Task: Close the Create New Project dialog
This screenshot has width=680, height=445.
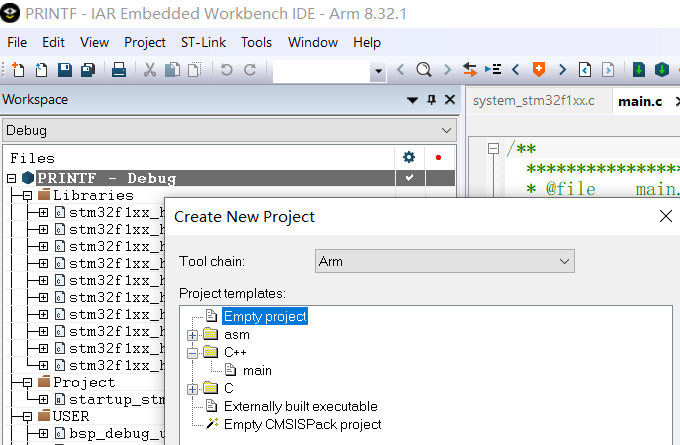Action: tap(666, 216)
